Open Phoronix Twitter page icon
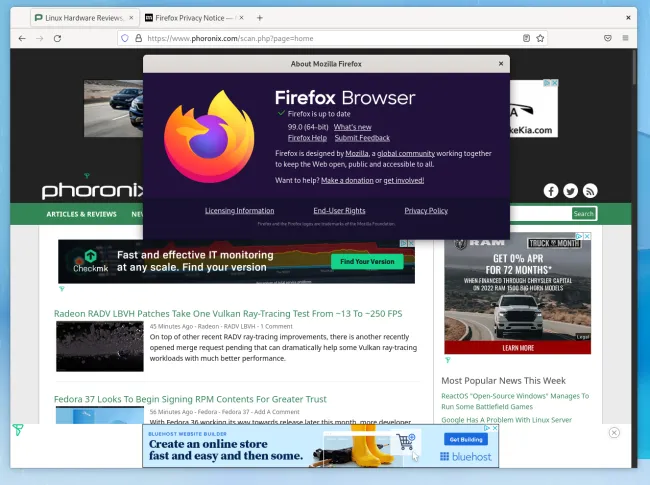The height and width of the screenshot is (485, 650). [x=570, y=191]
